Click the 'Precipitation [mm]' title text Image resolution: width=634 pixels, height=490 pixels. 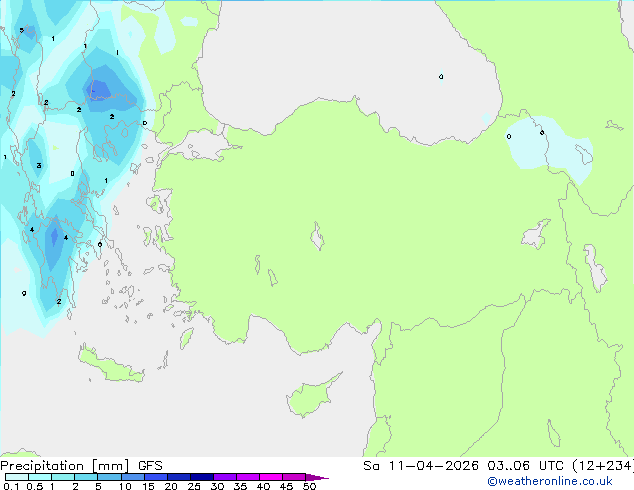[x=64, y=466]
